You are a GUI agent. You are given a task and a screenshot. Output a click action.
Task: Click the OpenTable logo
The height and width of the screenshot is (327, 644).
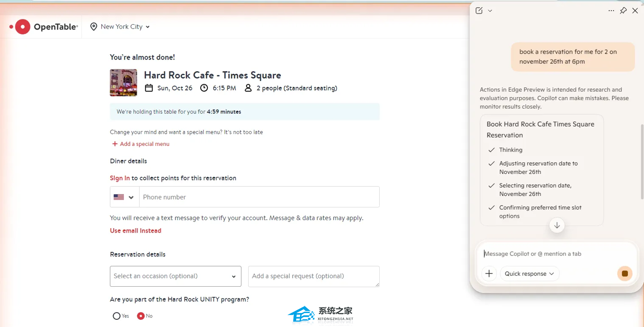[x=44, y=27]
